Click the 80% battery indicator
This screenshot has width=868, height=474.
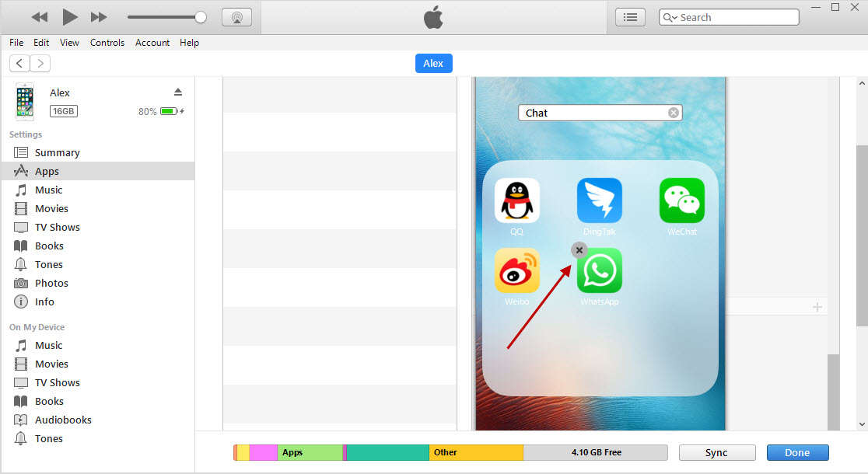pos(161,111)
